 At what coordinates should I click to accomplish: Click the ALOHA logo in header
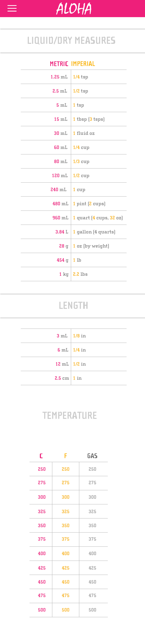(74, 9)
